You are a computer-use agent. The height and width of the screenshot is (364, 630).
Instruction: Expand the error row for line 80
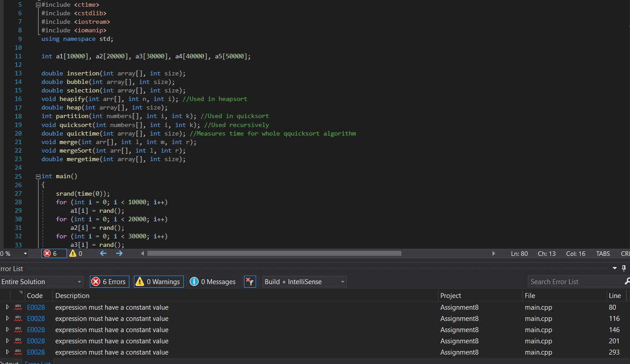[7, 307]
